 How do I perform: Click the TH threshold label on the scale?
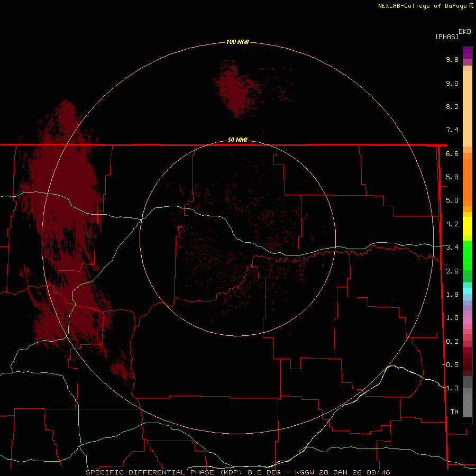point(454,412)
